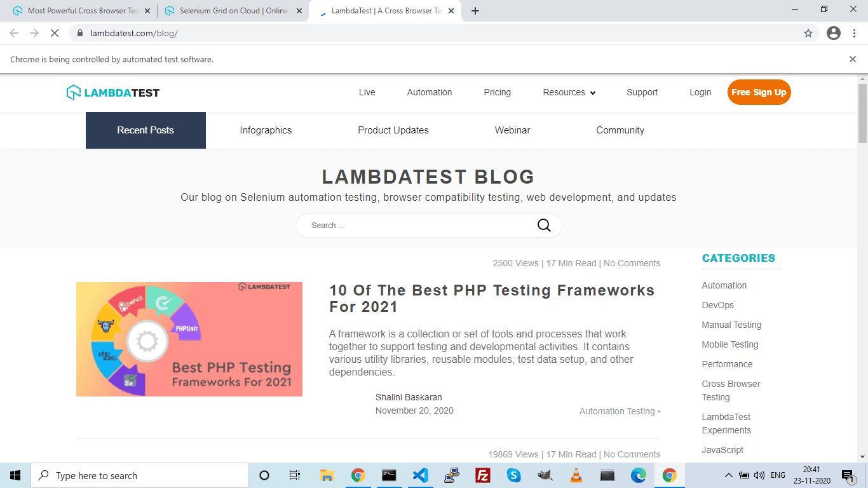Image resolution: width=868 pixels, height=488 pixels.
Task: Click Live in the top navigation
Action: [x=367, y=92]
